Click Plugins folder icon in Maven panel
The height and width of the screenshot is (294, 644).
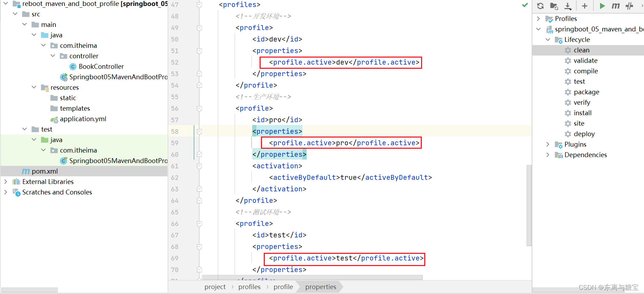[559, 145]
